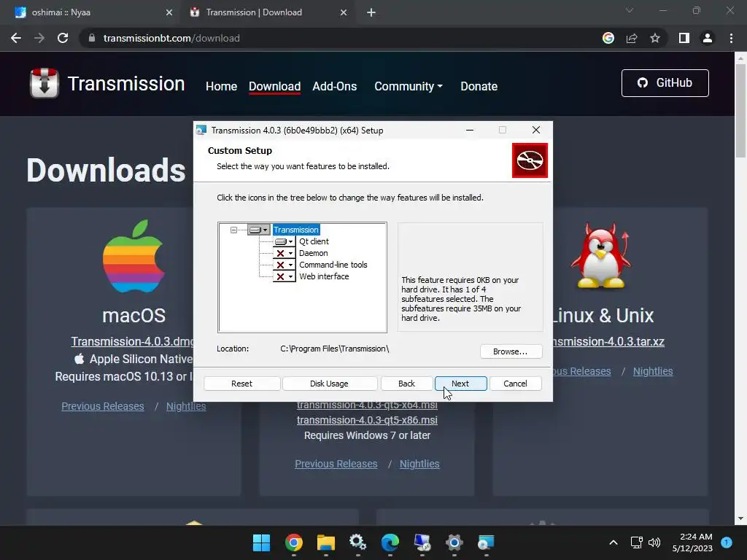
Task: Go Back in the setup wizard
Action: pos(406,384)
